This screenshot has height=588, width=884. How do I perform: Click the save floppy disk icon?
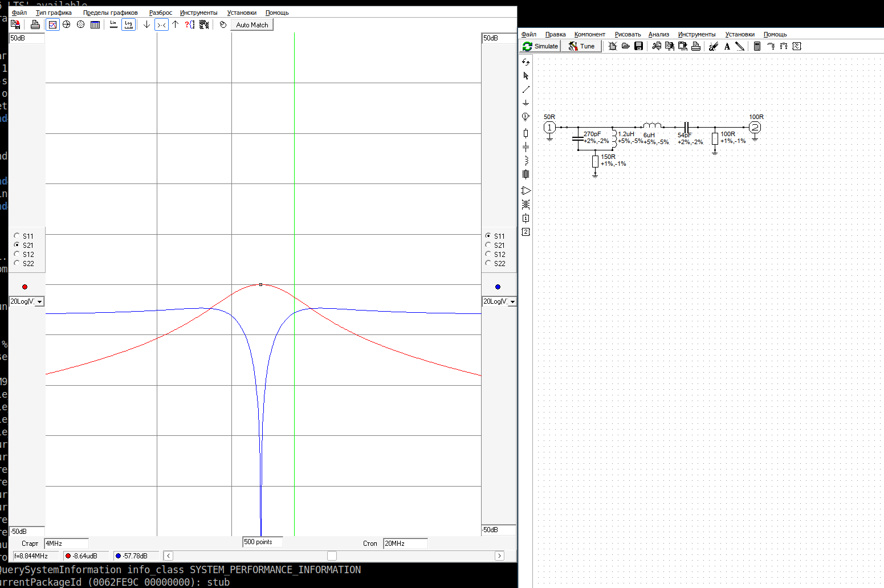[638, 46]
